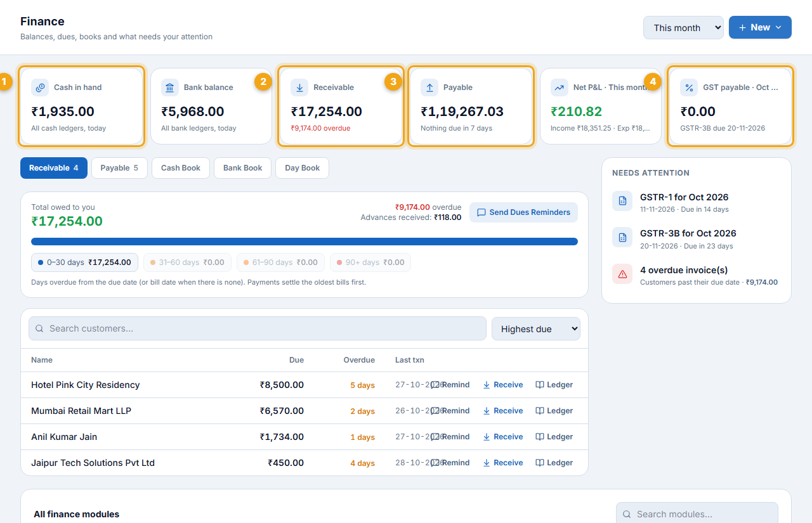Toggle the 0–30 days aging filter chip
The height and width of the screenshot is (523, 812).
click(x=84, y=262)
